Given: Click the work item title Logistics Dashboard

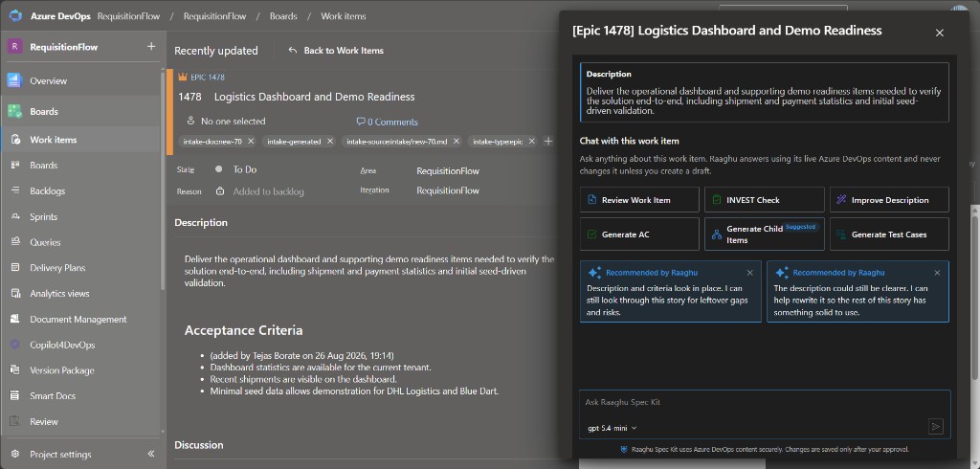Looking at the screenshot, I should (314, 97).
